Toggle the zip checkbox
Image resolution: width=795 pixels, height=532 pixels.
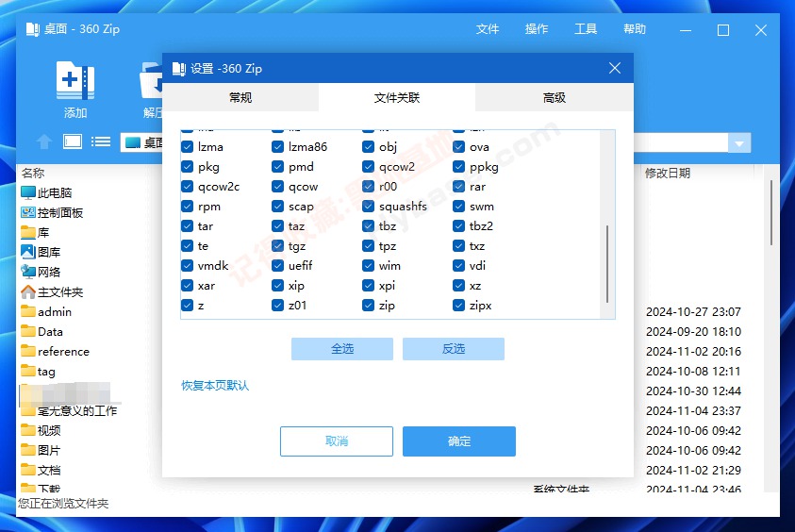[x=369, y=306]
